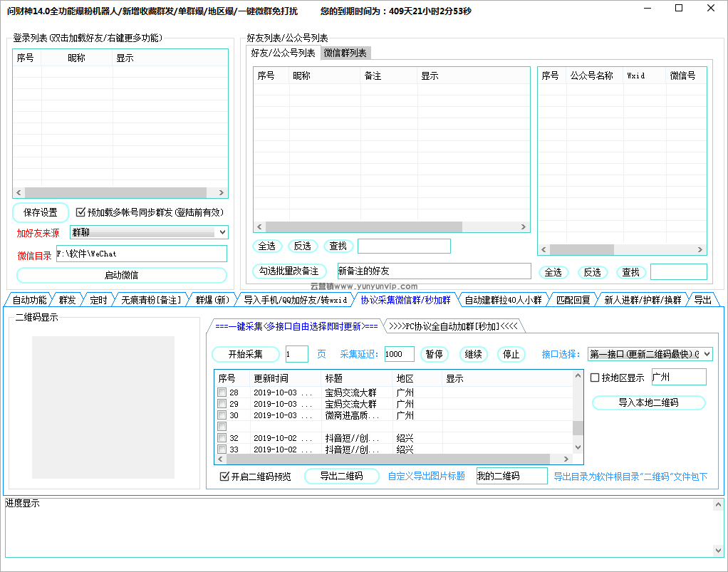The height and width of the screenshot is (572, 728).
Task: Click the down arrow of the collection list scrollbar
Action: point(578,449)
